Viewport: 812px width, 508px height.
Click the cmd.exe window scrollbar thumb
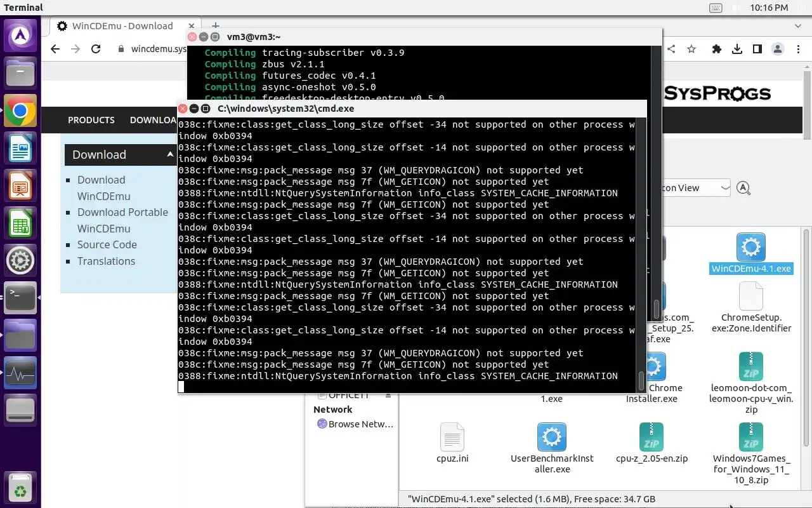[x=641, y=380]
